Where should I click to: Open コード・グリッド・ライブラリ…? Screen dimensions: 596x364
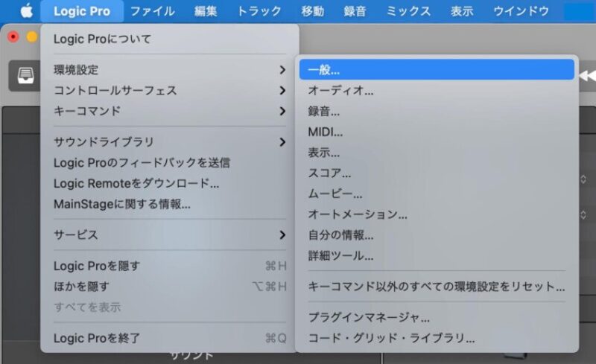click(437, 338)
